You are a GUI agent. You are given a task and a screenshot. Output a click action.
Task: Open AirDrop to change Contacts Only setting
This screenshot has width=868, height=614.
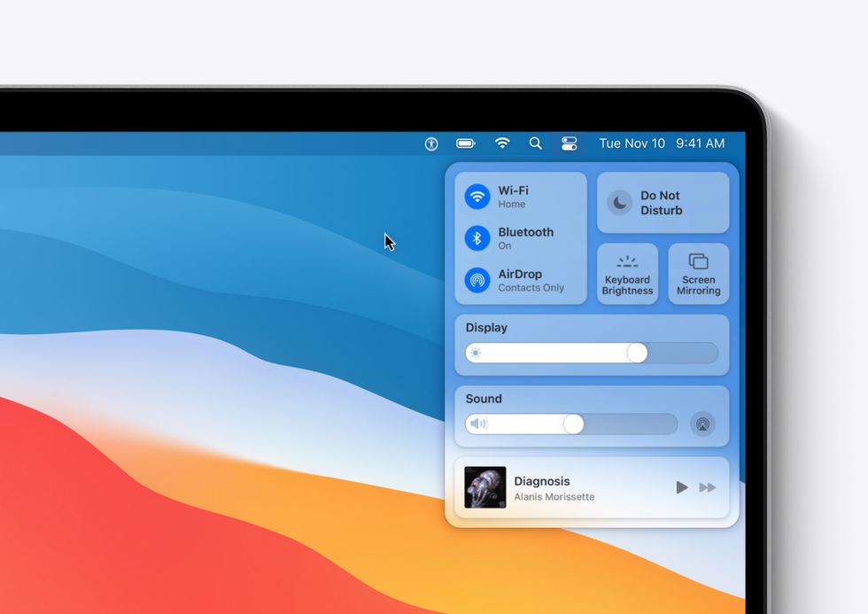[x=477, y=280]
